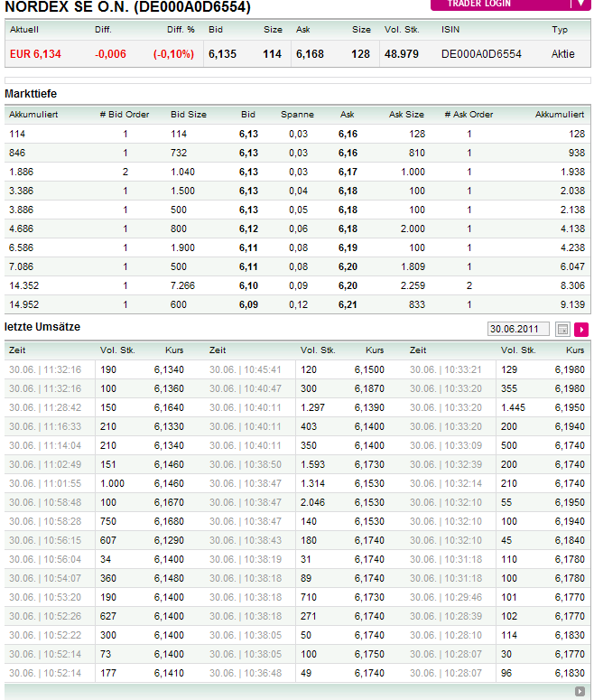Click the gray next-page arrow at table bottom
The height and width of the screenshot is (700, 594).
point(580,691)
